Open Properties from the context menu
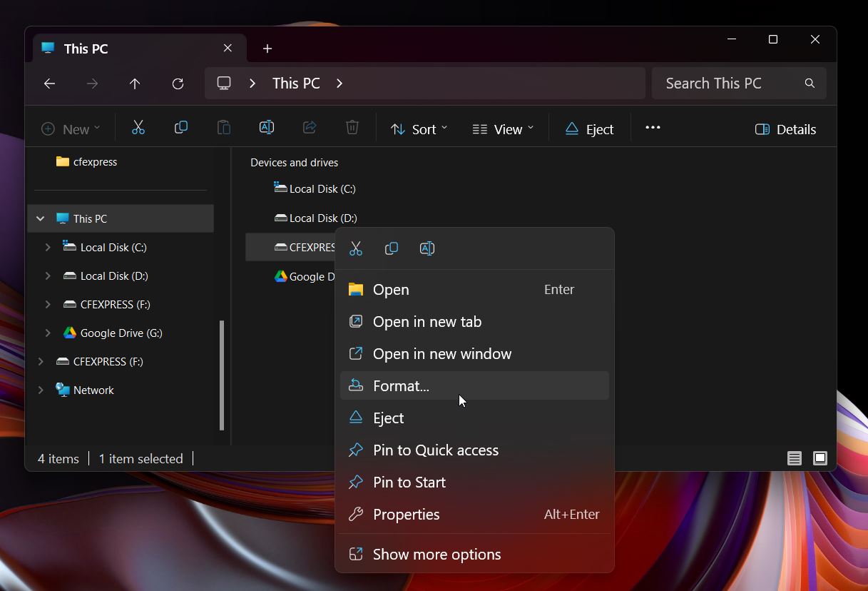This screenshot has height=591, width=868. coord(474,514)
